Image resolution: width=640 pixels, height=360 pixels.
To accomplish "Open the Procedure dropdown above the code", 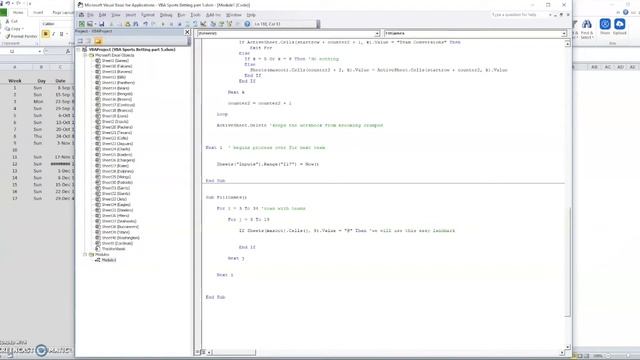I will point(564,33).
